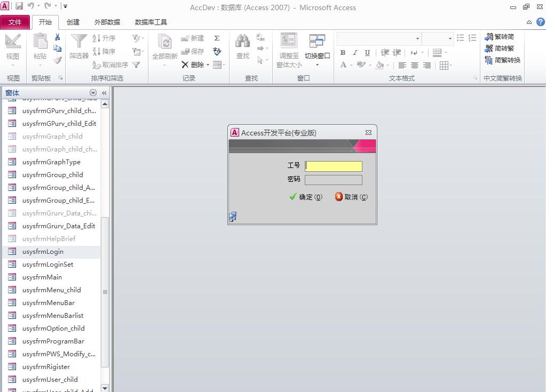Run the spelling check icon
The height and width of the screenshot is (392, 546).
coord(217,52)
